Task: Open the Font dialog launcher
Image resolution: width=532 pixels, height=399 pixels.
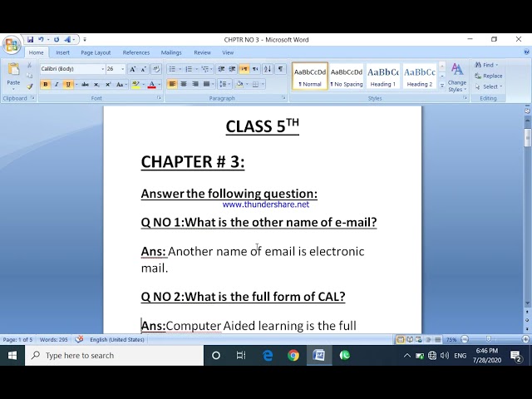Action: coord(159,98)
